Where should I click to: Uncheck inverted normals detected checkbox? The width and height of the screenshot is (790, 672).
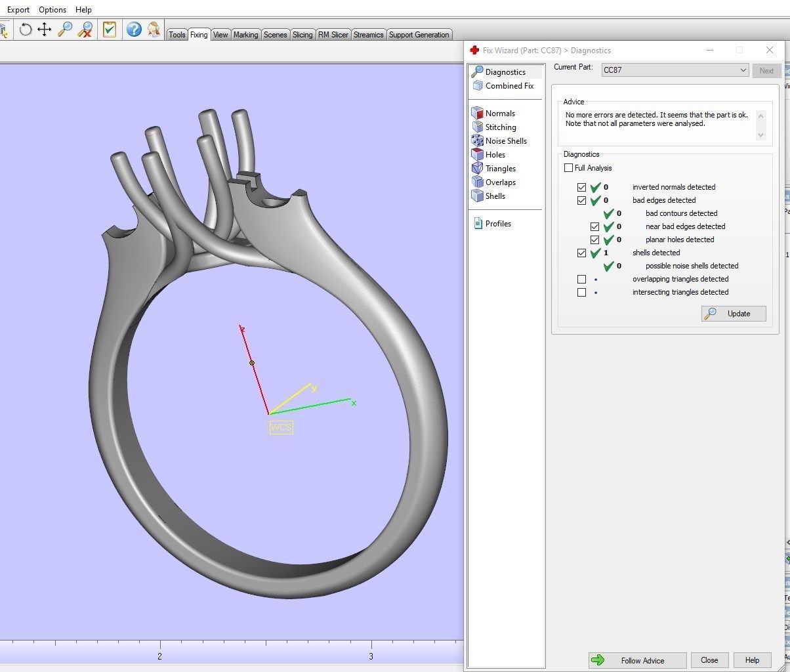[x=581, y=187]
